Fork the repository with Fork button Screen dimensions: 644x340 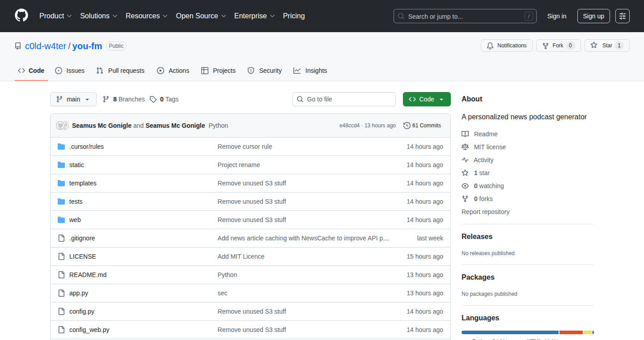pyautogui.click(x=559, y=46)
